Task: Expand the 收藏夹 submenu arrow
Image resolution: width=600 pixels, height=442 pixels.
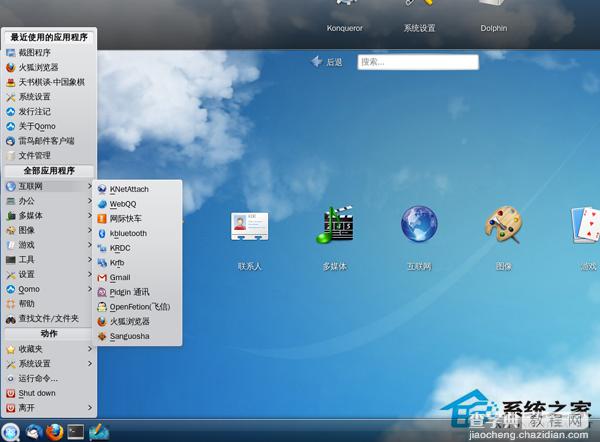Action: (90, 349)
